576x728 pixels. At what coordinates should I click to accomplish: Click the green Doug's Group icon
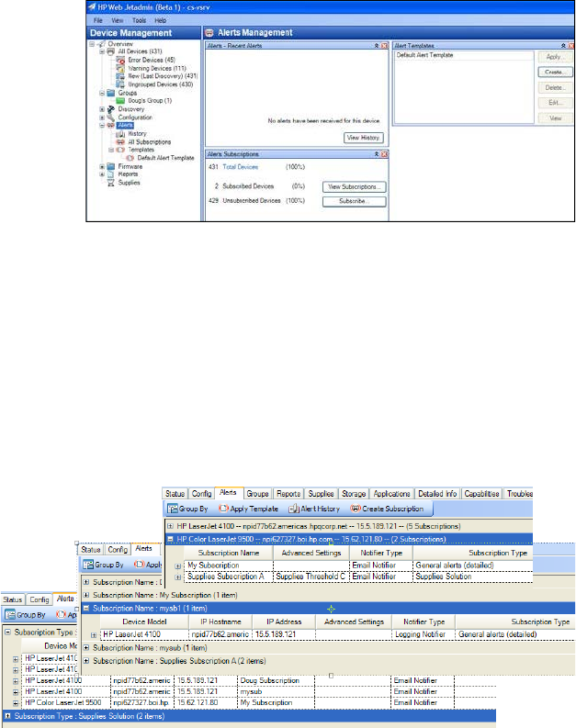(120, 101)
